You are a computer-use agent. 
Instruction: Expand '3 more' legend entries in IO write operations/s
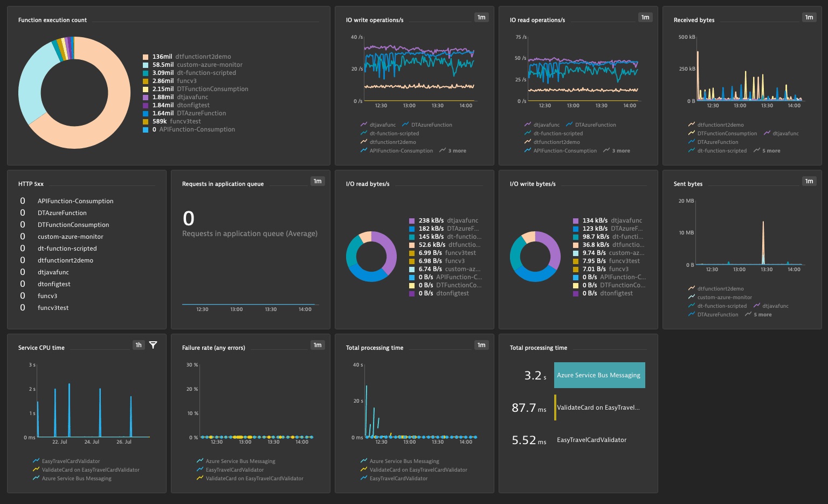[x=453, y=151]
